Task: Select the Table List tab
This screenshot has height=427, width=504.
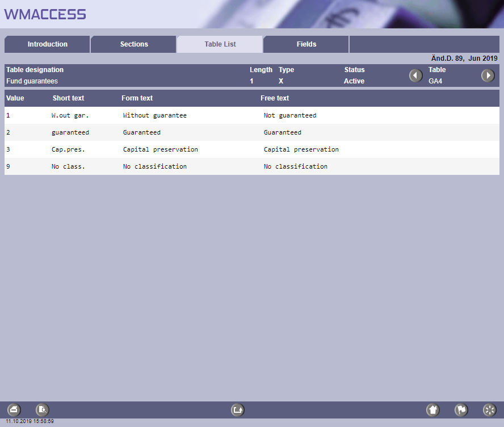Action: click(x=220, y=44)
